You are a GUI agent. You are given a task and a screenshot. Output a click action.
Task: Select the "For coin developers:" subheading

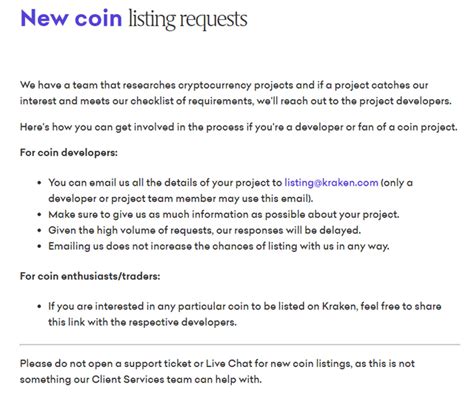click(69, 153)
